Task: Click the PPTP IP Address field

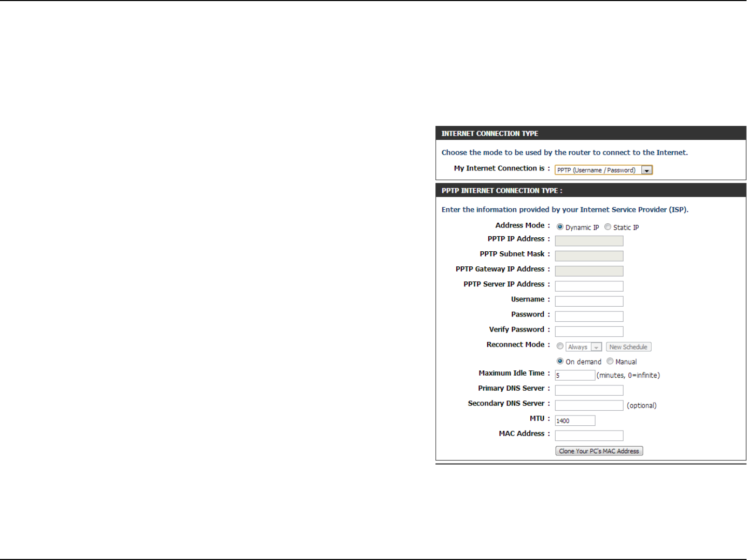Action: pos(589,241)
